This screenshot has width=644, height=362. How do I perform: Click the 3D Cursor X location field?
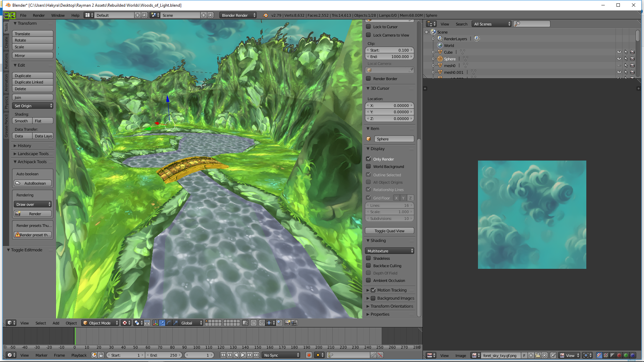click(389, 105)
